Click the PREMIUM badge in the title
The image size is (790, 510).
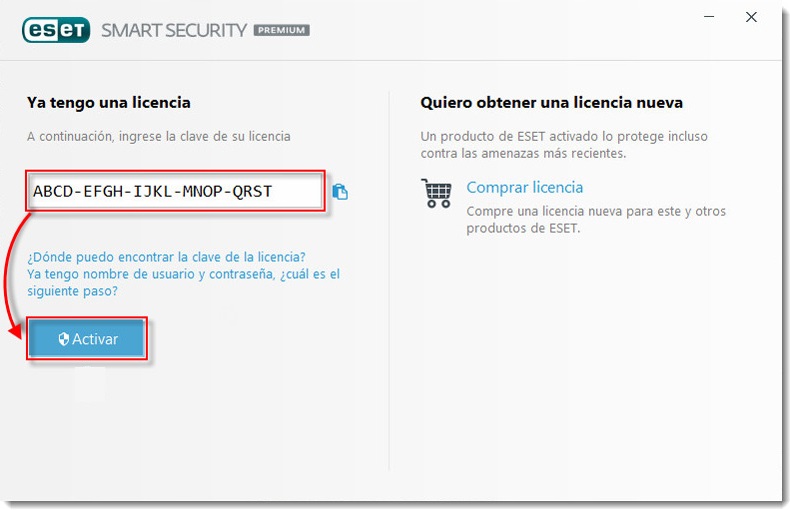(281, 30)
